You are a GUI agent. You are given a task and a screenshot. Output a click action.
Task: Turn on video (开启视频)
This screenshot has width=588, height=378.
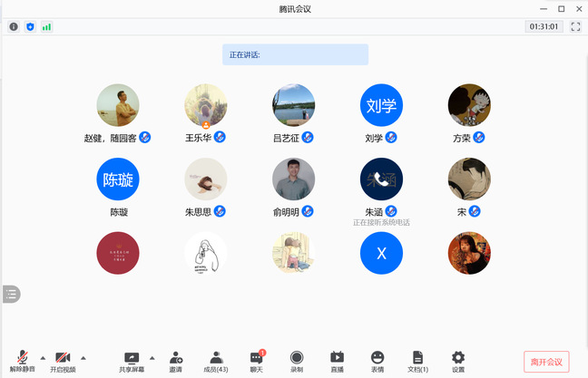tap(63, 361)
